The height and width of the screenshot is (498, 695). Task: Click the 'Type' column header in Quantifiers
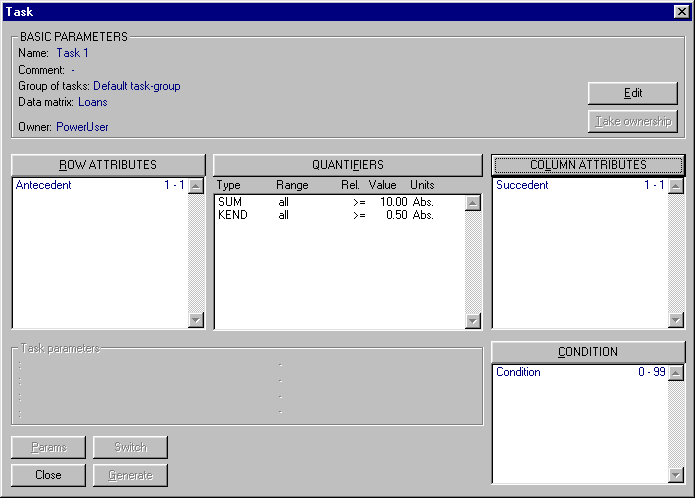(x=228, y=185)
